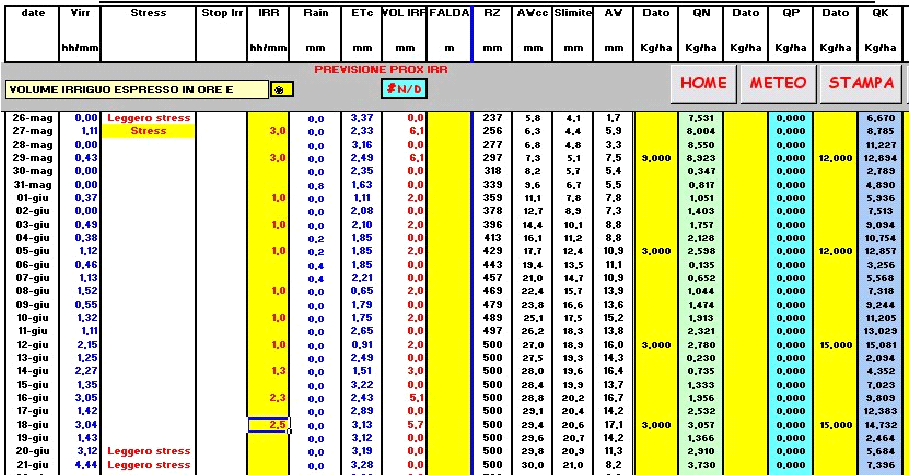Click the #N/D forecast box
The image size is (909, 475).
(x=403, y=89)
